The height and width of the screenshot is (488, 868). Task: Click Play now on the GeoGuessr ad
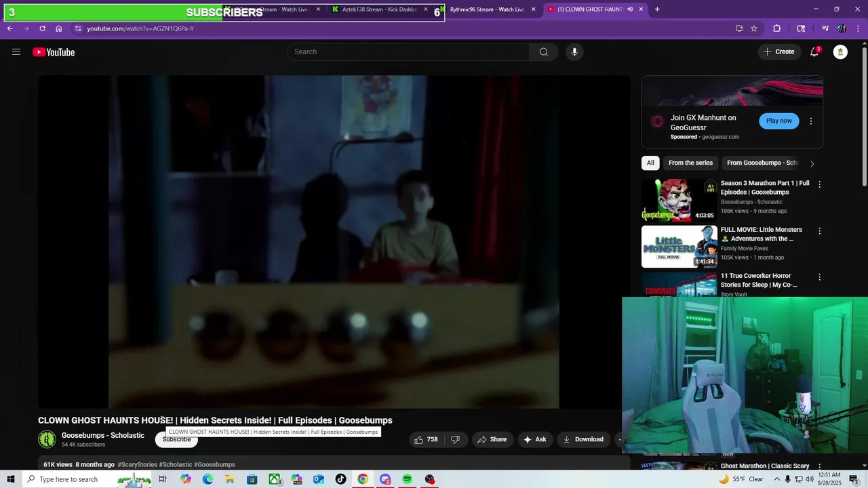pos(778,121)
